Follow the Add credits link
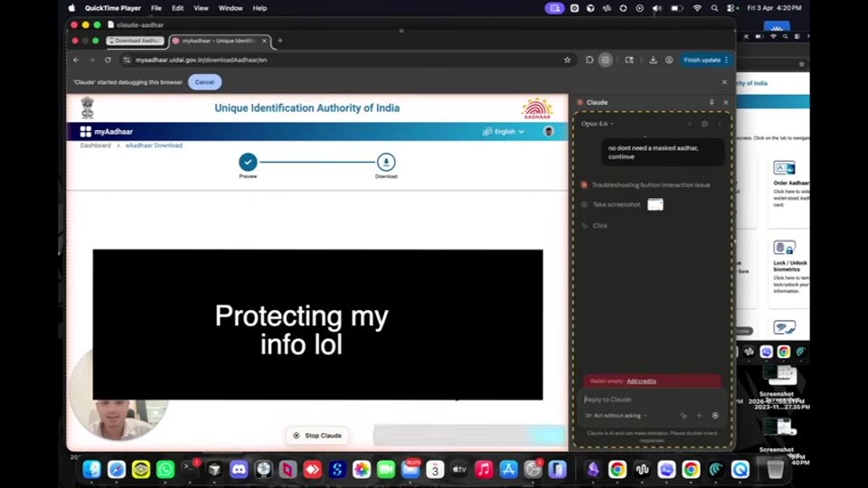Screen dimensions: 868x488 point(641,381)
